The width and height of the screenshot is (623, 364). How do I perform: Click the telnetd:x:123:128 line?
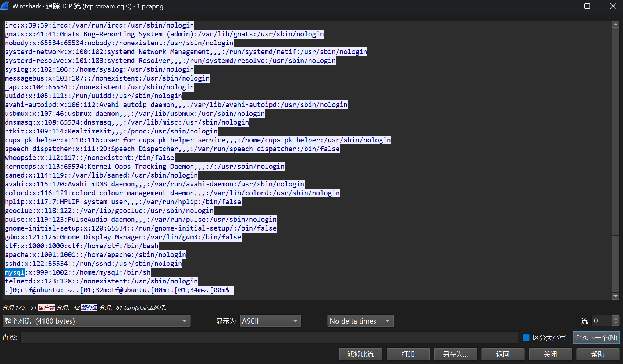coord(101,281)
